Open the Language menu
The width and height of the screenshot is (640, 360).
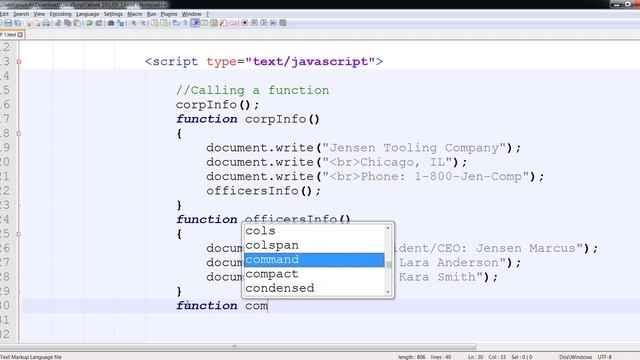pos(87,14)
